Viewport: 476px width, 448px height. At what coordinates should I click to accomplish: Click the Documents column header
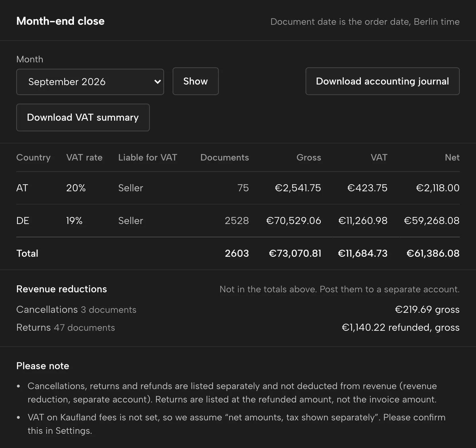(x=225, y=157)
